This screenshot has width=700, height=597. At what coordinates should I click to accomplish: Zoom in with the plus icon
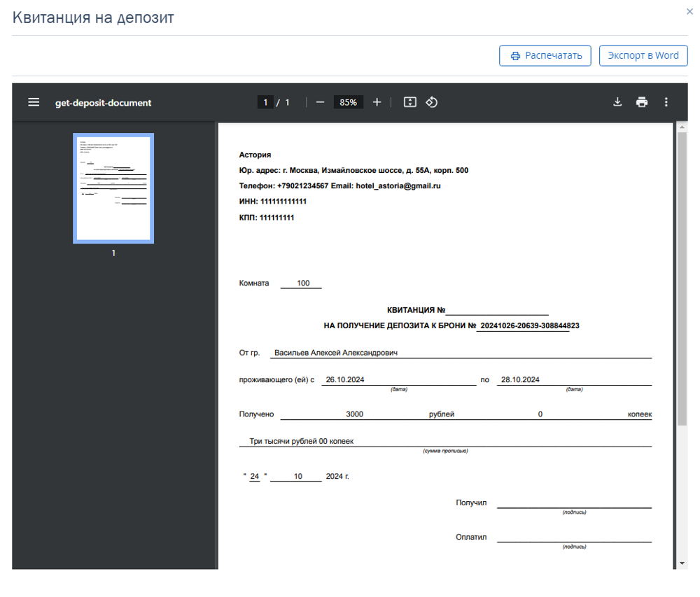(377, 102)
